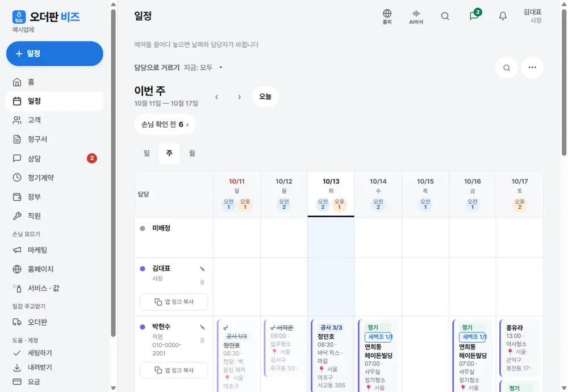Open the 홈피 globe icon in header
Screen dimensions: 568x392
387,16
